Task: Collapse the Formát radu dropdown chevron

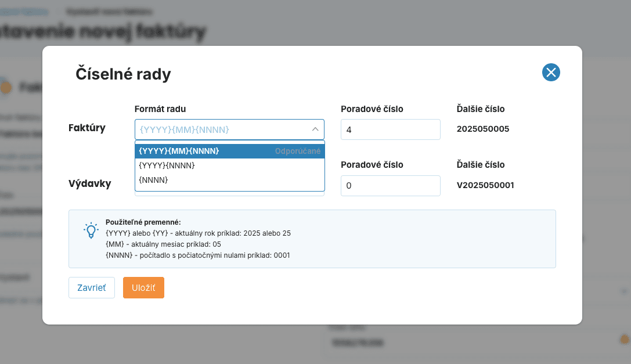Action: pyautogui.click(x=315, y=129)
